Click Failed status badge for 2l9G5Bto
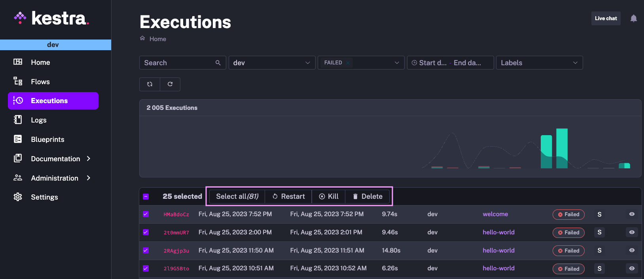This screenshot has height=279, width=644. point(568,269)
